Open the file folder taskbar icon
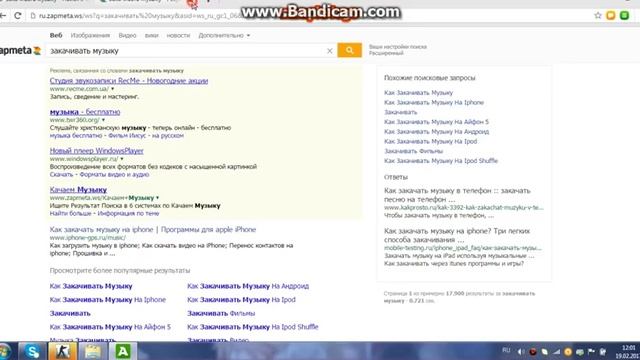Image resolution: width=640 pixels, height=360 pixels. tap(93, 351)
